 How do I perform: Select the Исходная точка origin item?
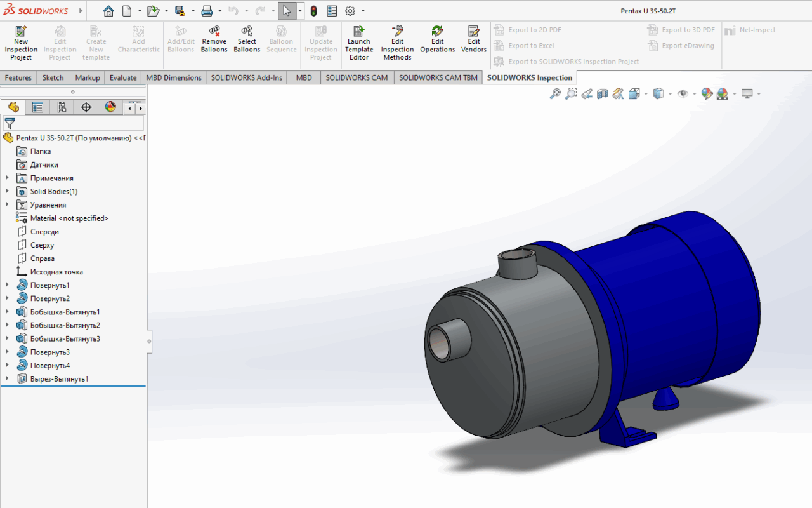(x=56, y=272)
